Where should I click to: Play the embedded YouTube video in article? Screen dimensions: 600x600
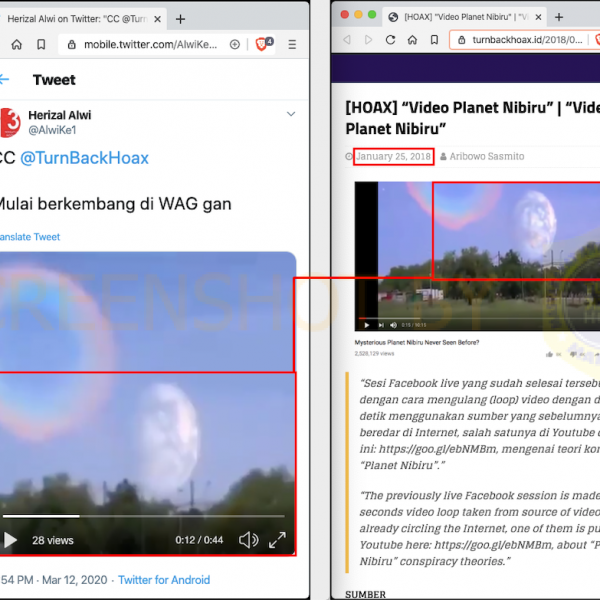point(367,325)
